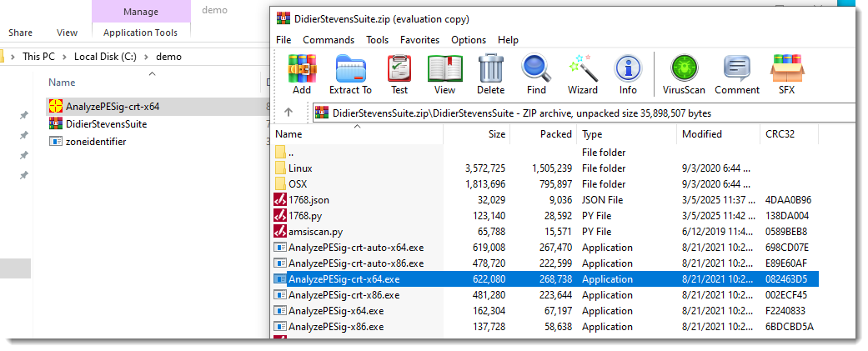
Task: Open the Share tab in Explorer
Action: 21,33
